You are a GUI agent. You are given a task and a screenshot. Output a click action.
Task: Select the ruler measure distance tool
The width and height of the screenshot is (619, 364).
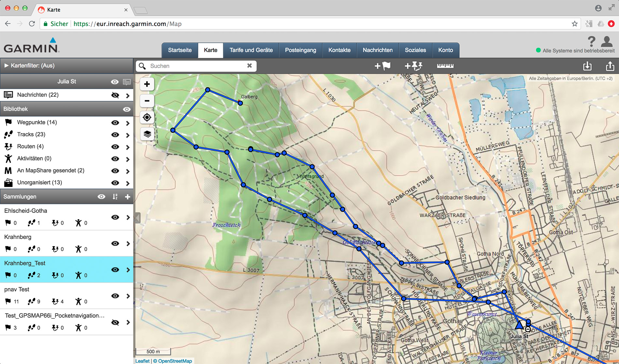(x=445, y=66)
